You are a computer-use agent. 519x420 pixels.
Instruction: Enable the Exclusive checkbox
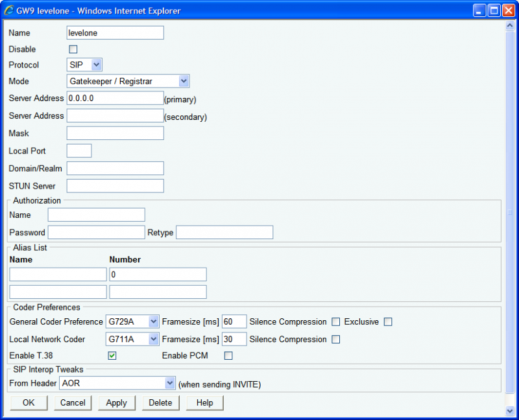pos(388,321)
